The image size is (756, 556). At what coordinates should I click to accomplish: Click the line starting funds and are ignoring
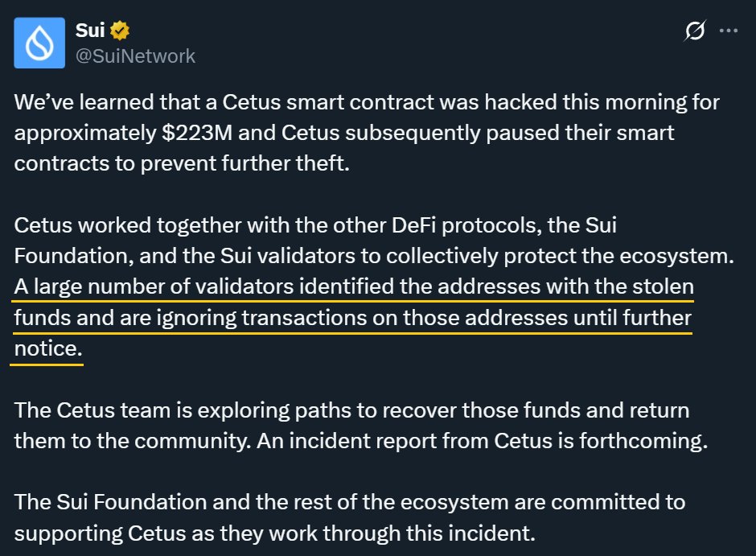tap(353, 318)
